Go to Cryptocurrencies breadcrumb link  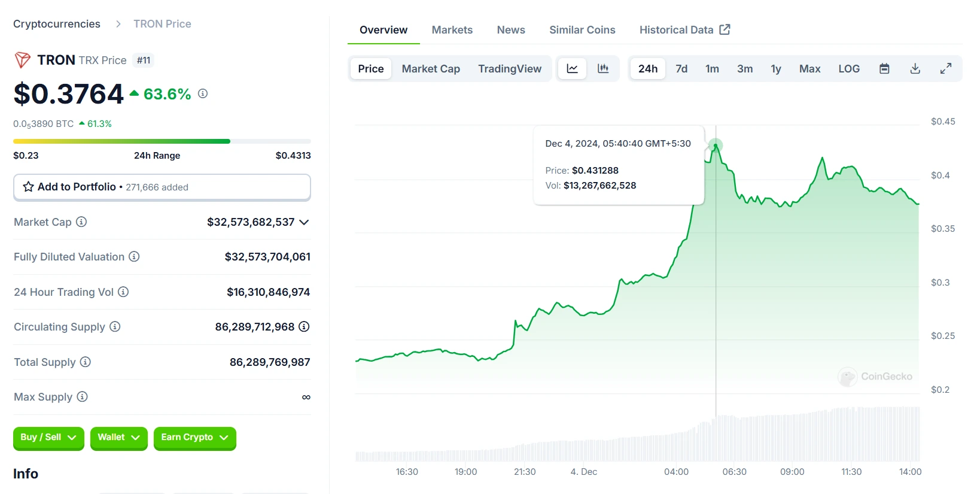point(57,24)
